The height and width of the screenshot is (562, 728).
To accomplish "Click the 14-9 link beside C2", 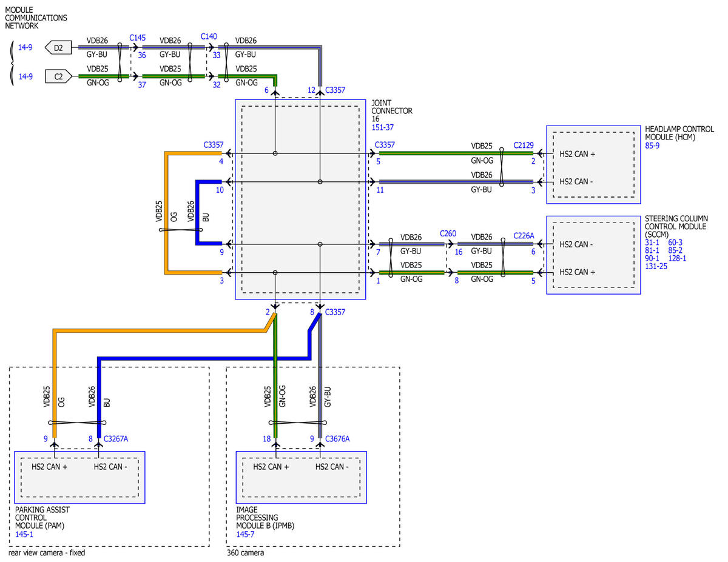I will (x=25, y=77).
